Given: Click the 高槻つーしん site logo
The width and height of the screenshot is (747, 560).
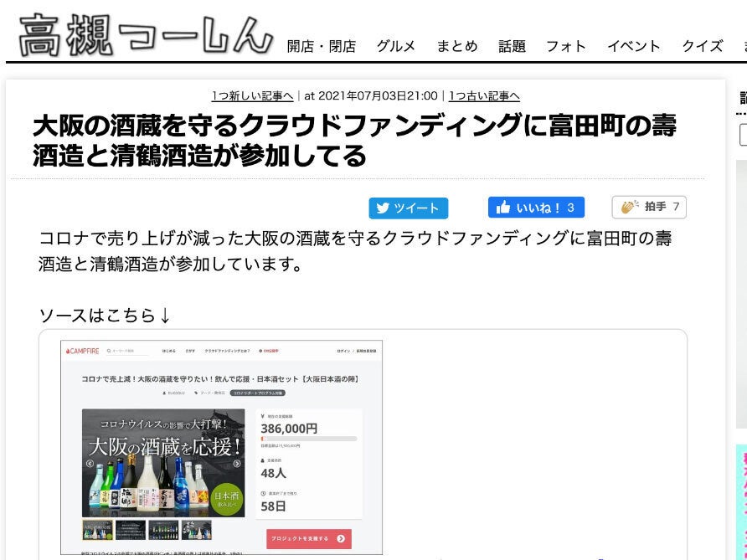Looking at the screenshot, I should [146, 35].
